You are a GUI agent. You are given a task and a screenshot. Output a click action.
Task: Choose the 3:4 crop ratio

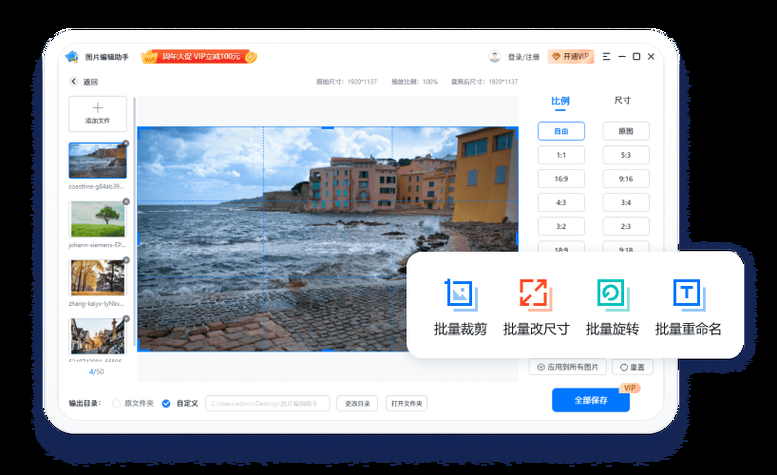[x=626, y=203]
